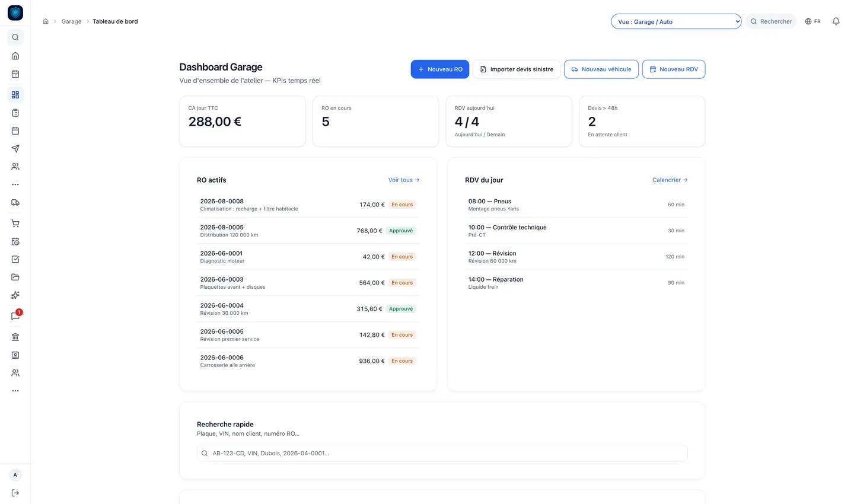
Task: Open the checked box tasks icon
Action: (x=15, y=259)
